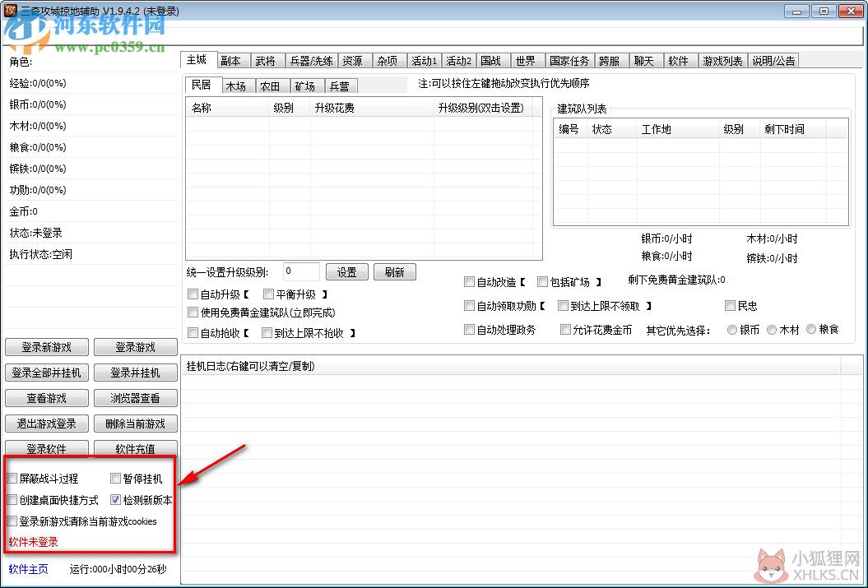Click the 软件充值 button
Screen dimensions: 868x588
136,448
